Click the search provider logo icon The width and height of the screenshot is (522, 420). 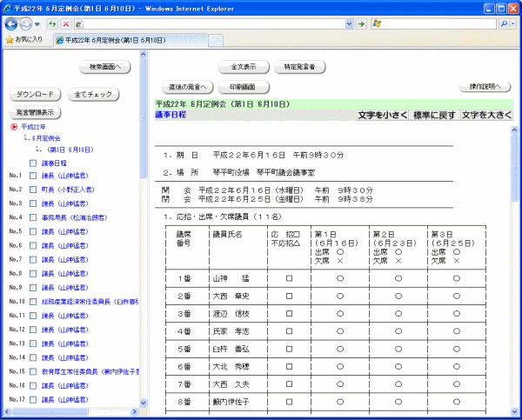click(x=377, y=24)
